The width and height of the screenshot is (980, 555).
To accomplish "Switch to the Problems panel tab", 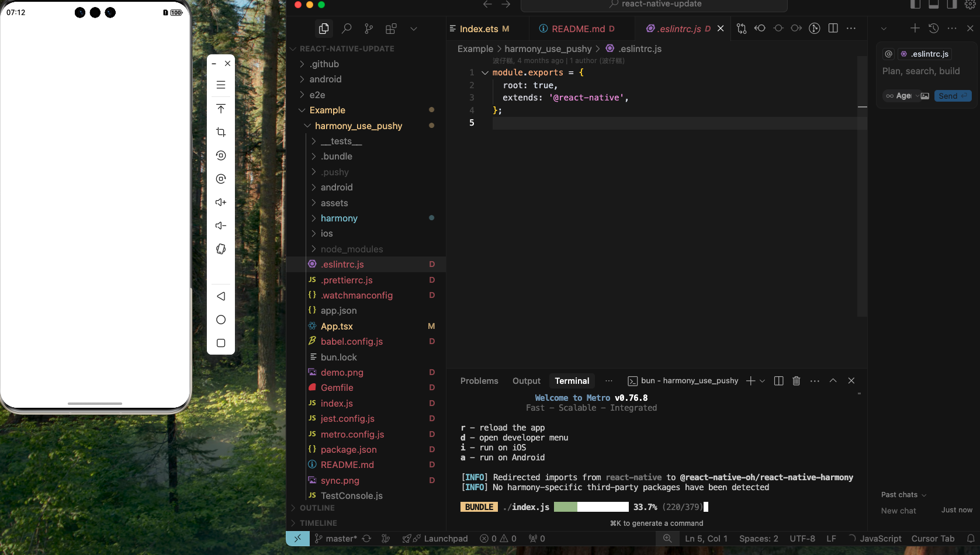I will click(479, 380).
